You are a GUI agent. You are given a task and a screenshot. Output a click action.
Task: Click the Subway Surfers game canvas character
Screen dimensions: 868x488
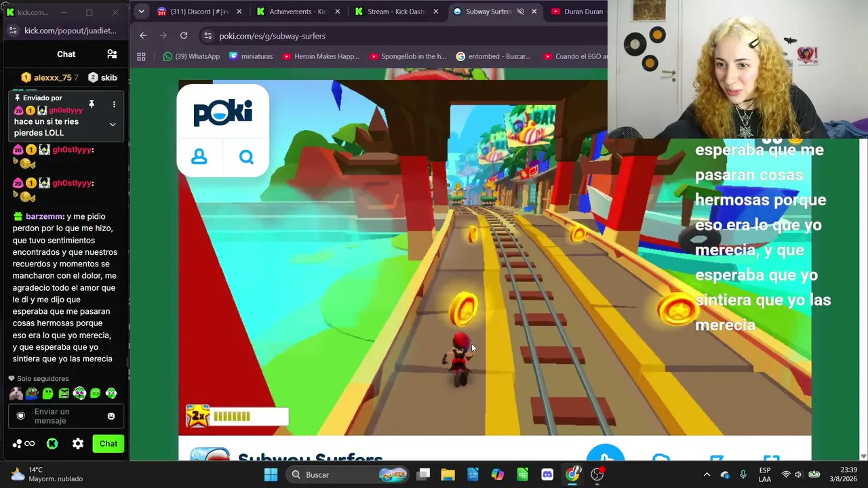460,360
